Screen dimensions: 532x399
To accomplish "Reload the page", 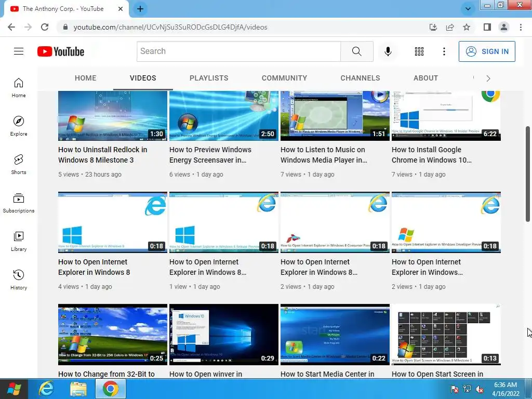I will coord(45,27).
